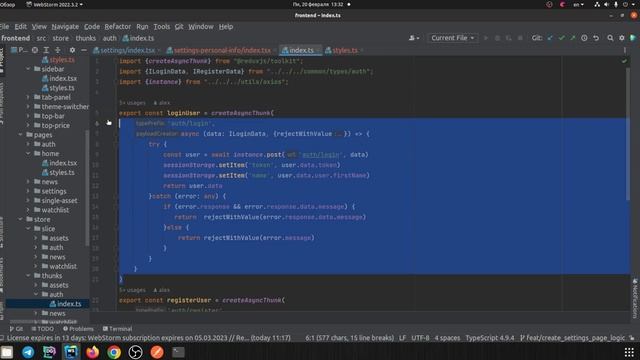Viewport: 640px width, 360px height.
Task: Open Google Chrome from the taskbar
Action: click(x=114, y=352)
